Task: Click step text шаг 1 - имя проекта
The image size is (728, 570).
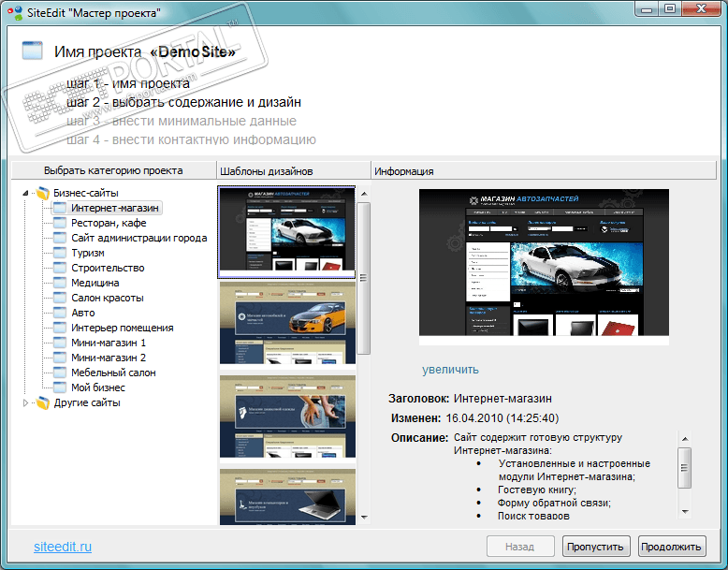Action: 128,83
